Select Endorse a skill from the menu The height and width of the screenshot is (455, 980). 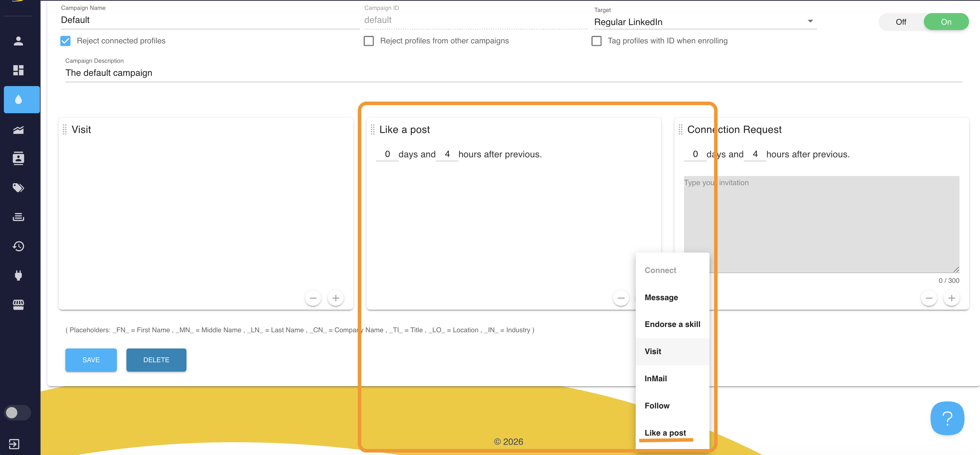coord(672,324)
